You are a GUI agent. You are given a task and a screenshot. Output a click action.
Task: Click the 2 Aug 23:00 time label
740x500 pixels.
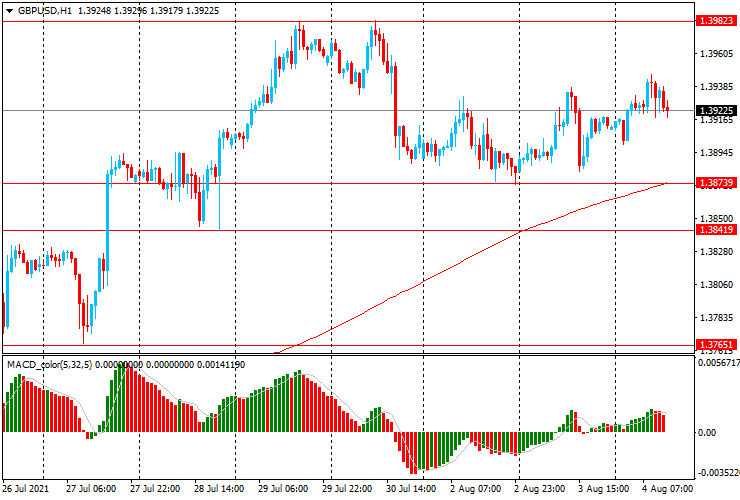[539, 489]
